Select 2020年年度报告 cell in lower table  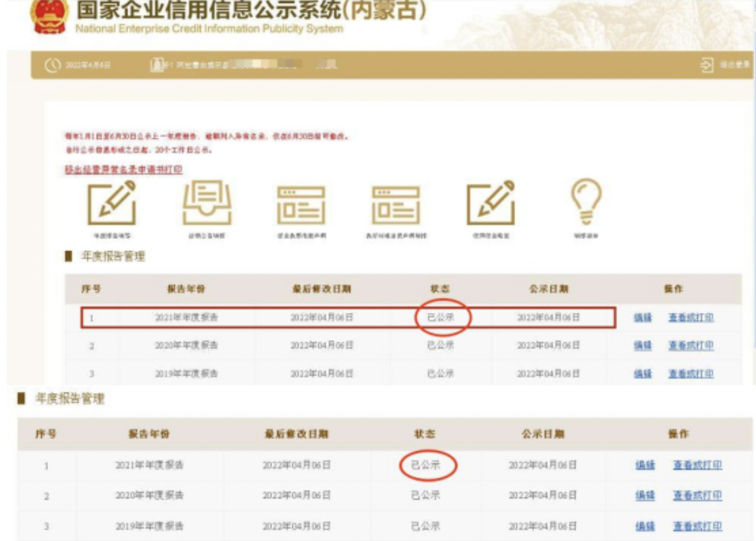pos(149,496)
